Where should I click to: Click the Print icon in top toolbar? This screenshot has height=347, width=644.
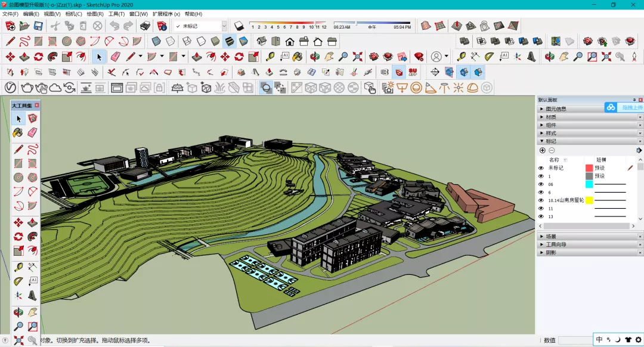(145, 26)
